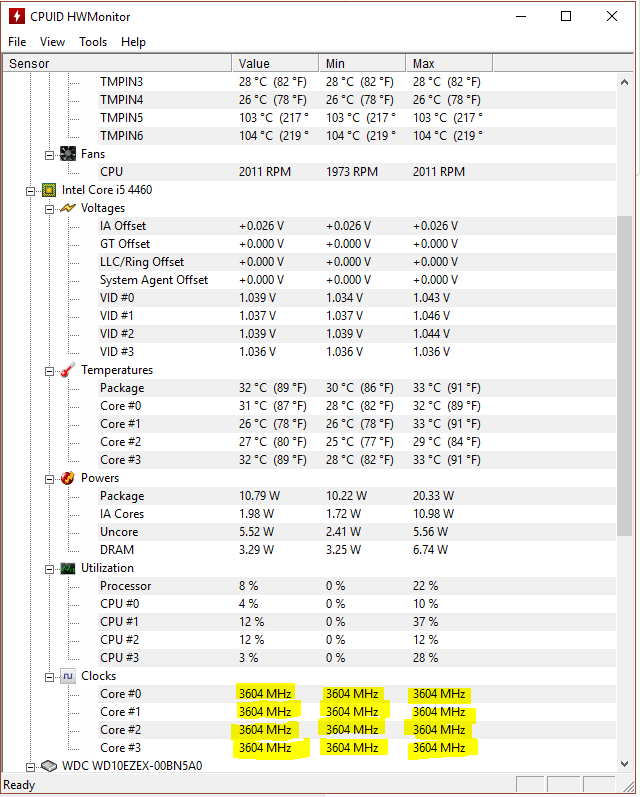Click the Temperatures thermometer icon
Viewport: 640px width, 797px height.
coord(68,370)
